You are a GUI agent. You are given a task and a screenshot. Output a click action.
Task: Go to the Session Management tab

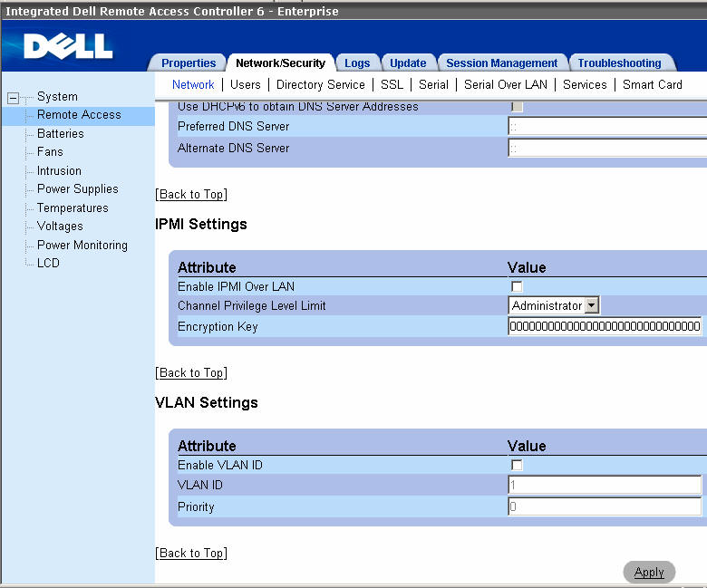[x=502, y=63]
